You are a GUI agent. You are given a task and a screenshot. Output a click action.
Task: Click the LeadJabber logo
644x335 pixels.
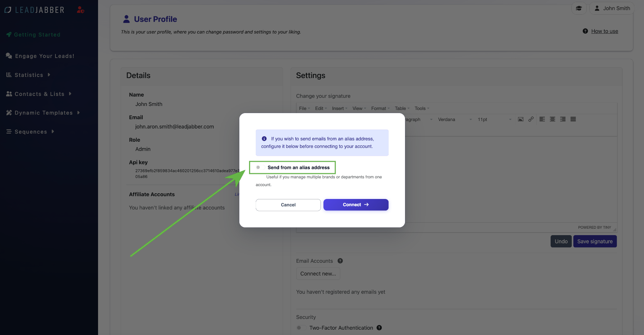(34, 10)
